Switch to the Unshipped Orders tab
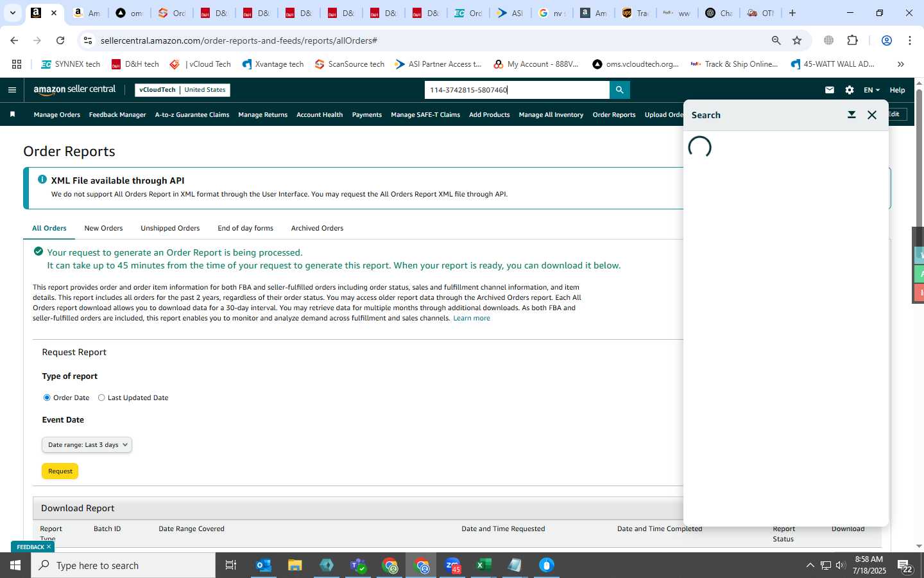The image size is (924, 578). click(x=170, y=228)
